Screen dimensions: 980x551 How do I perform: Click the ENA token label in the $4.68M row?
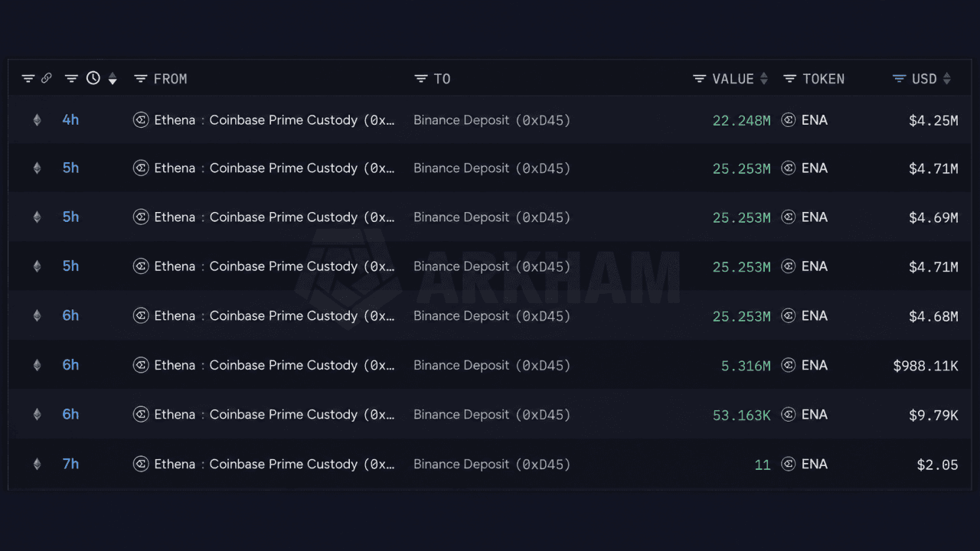815,316
